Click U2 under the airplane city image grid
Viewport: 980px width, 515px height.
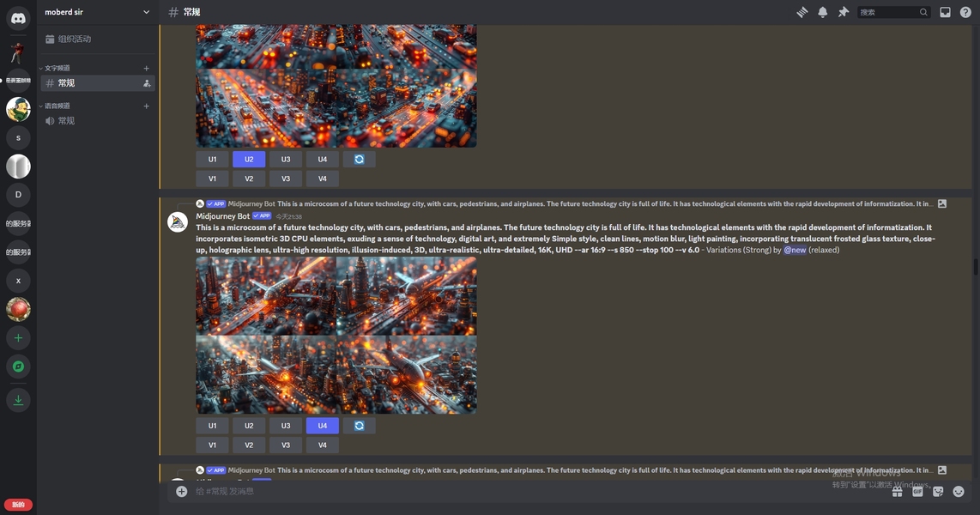pyautogui.click(x=249, y=426)
